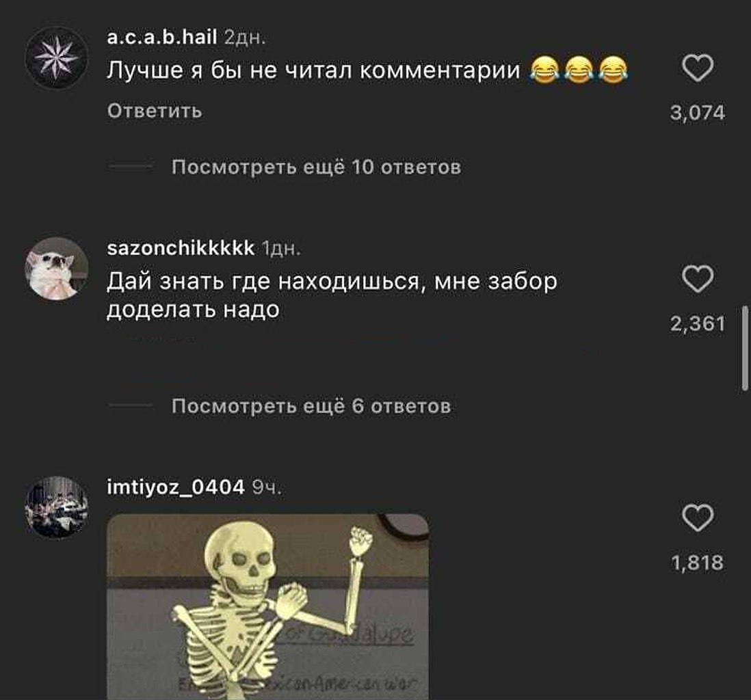Viewport: 751px width, 700px height.
Task: Open a.c.a.b.hail's star profile avatar
Action: (57, 58)
